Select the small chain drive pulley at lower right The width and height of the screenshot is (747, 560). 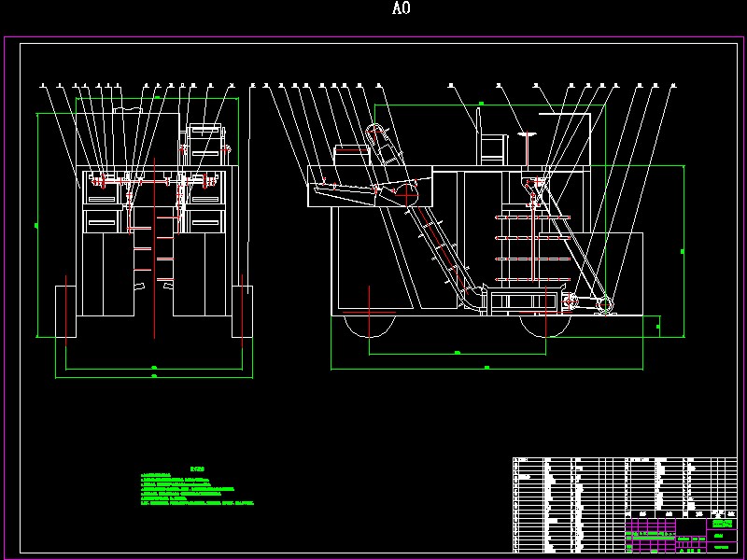pos(605,304)
